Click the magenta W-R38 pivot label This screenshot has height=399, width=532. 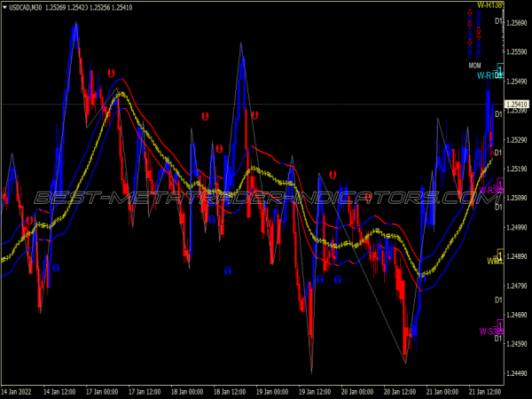click(491, 190)
